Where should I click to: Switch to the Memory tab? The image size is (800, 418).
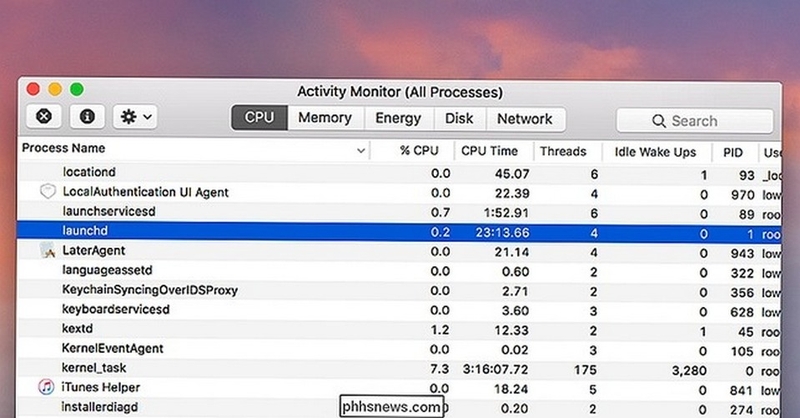click(x=325, y=118)
